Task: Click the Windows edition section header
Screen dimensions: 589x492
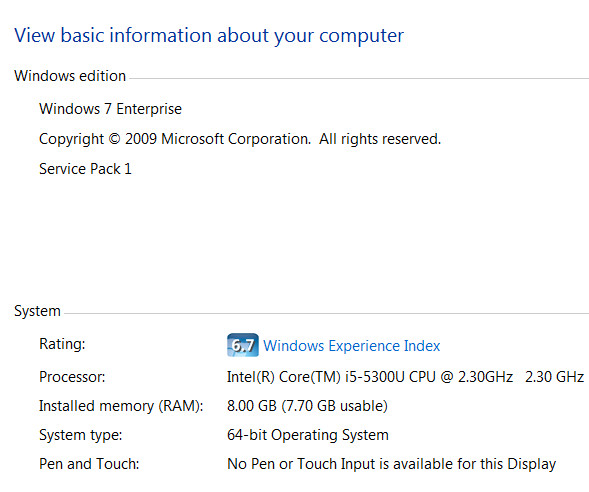Action: (x=70, y=76)
